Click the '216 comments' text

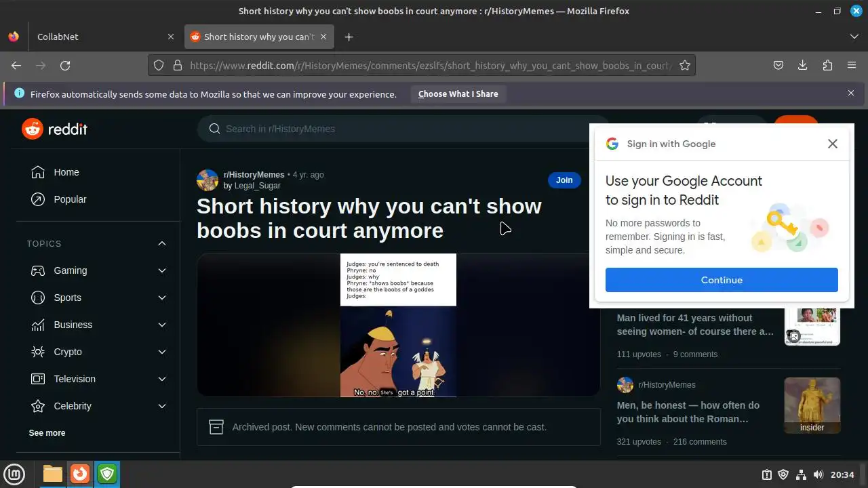pos(700,441)
